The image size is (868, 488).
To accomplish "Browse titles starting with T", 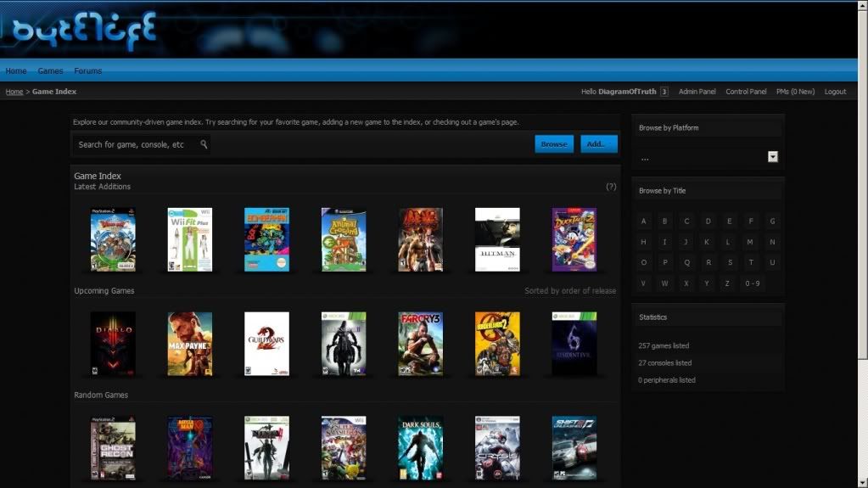I will click(x=751, y=262).
